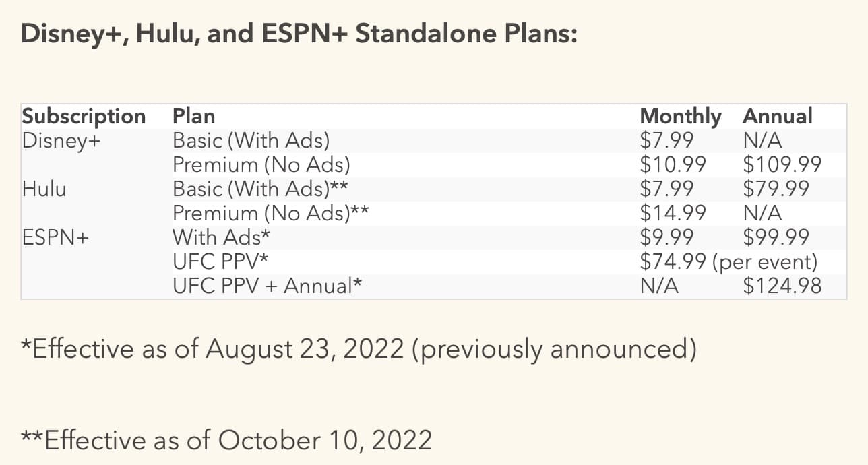Click Disney+ Basic (With Ads) plan
Viewport: 868px width, 465px height.
251,140
